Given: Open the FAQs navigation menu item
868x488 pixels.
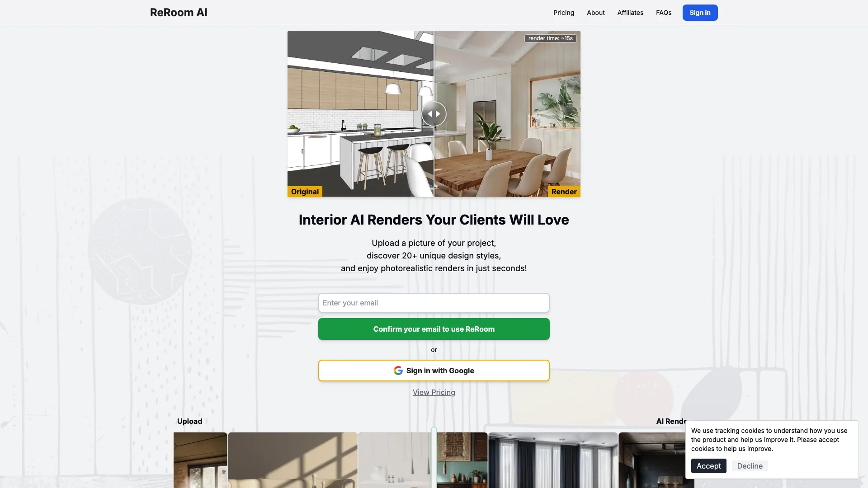Looking at the screenshot, I should pyautogui.click(x=664, y=13).
